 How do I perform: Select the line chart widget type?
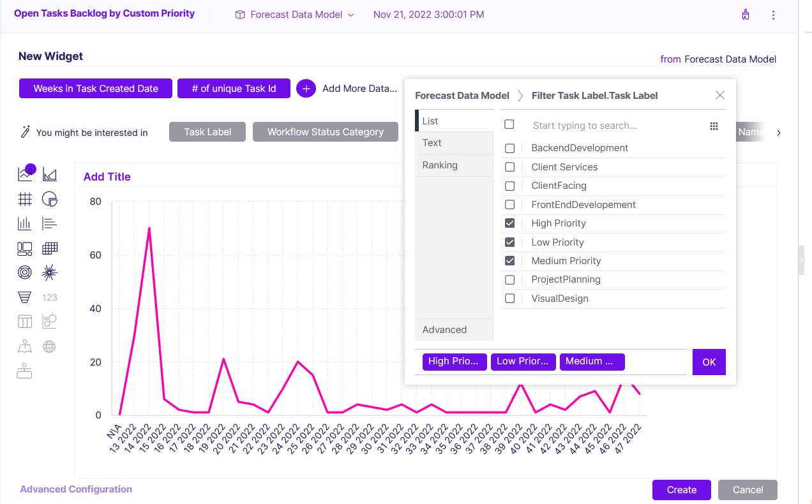24,174
